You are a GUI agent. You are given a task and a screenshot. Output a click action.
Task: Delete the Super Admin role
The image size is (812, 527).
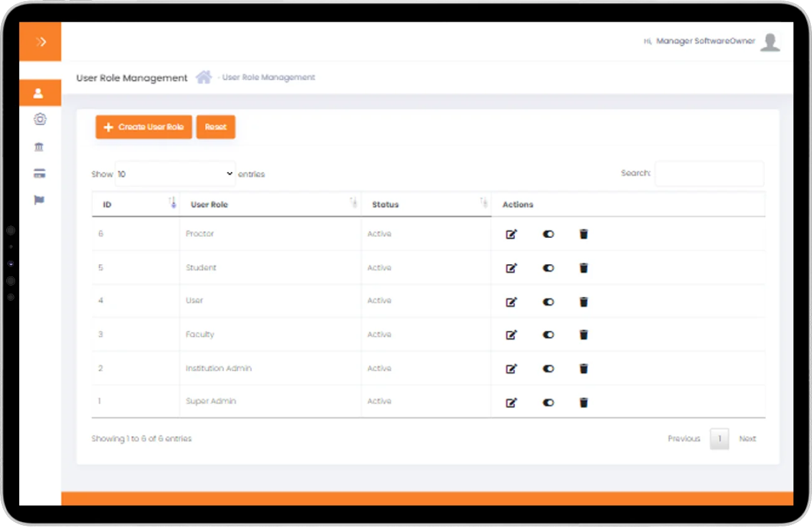click(x=583, y=402)
